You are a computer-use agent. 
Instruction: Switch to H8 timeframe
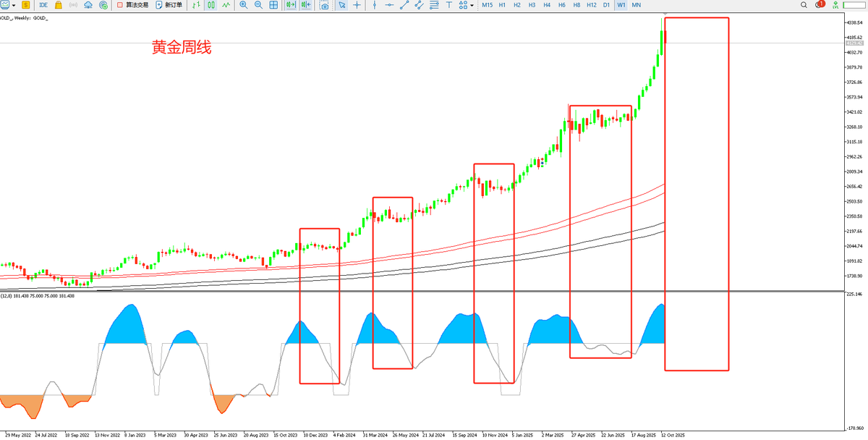576,5
